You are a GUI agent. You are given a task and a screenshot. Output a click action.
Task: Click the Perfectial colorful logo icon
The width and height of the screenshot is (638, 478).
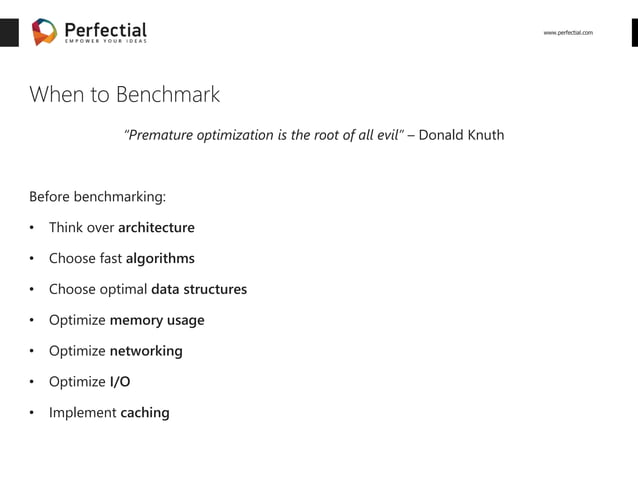pos(44,32)
